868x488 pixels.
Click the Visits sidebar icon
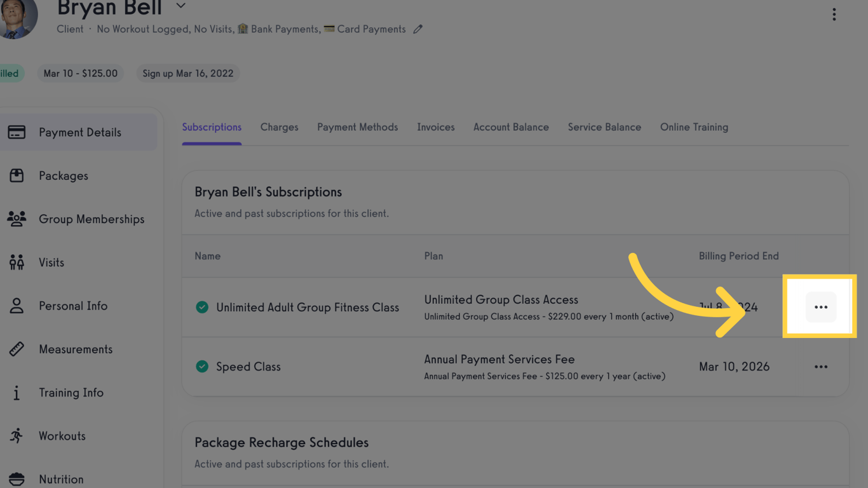point(17,262)
